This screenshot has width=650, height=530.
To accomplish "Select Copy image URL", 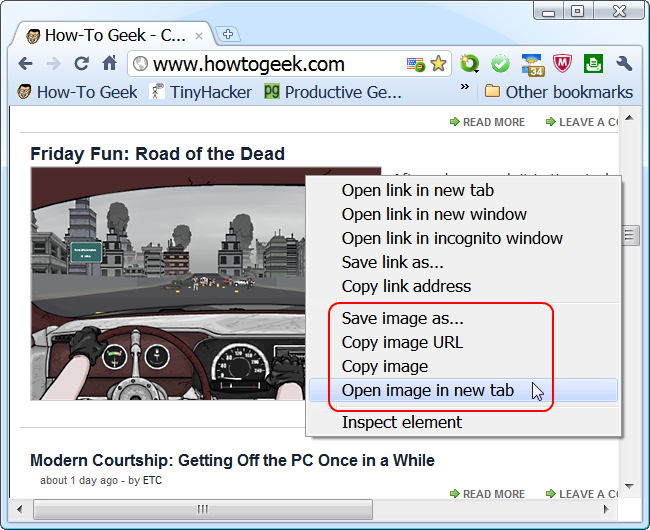I will pos(463,342).
